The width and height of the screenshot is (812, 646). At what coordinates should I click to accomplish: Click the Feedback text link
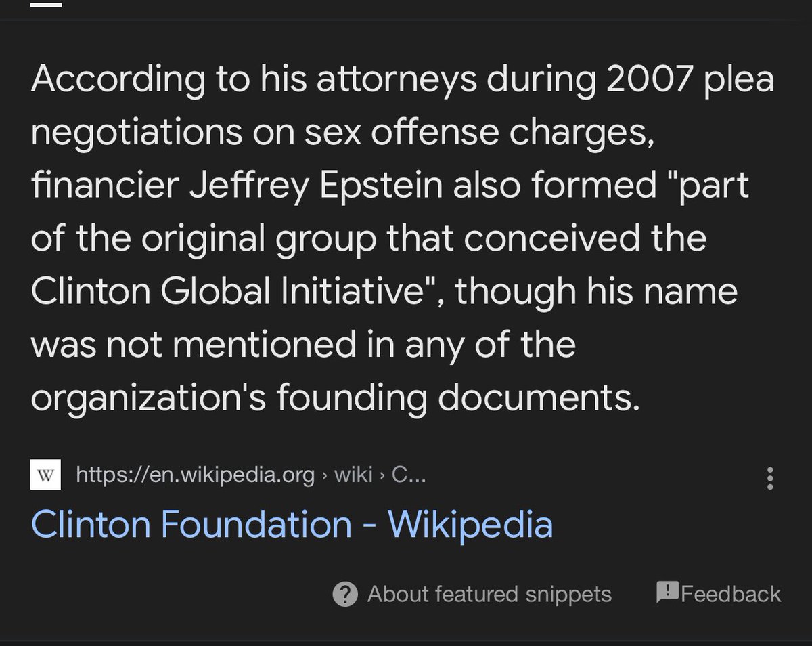(731, 595)
